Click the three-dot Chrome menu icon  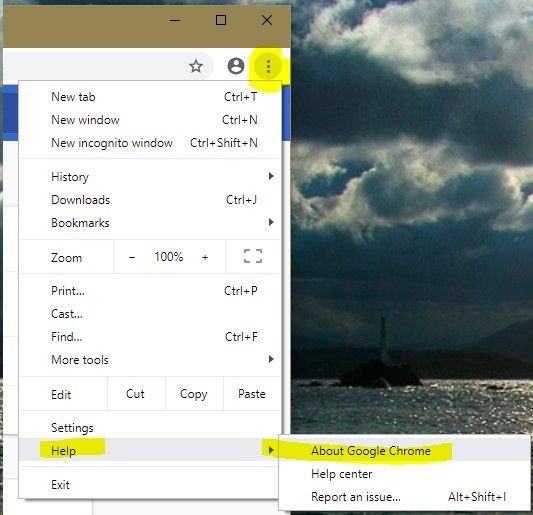click(268, 66)
